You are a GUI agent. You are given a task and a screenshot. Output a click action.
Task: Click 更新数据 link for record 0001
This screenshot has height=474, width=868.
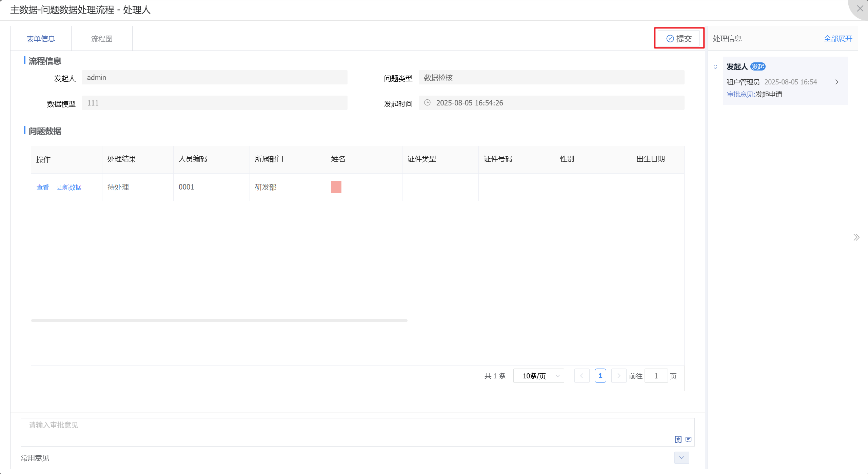click(69, 187)
